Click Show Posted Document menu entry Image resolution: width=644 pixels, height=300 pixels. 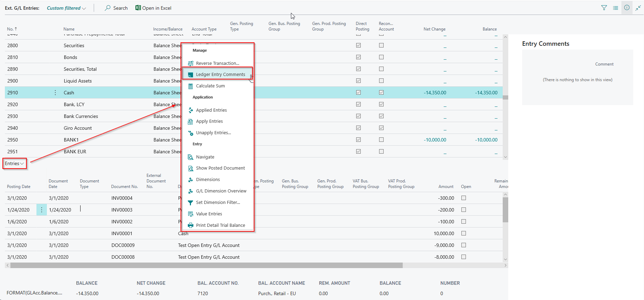220,168
